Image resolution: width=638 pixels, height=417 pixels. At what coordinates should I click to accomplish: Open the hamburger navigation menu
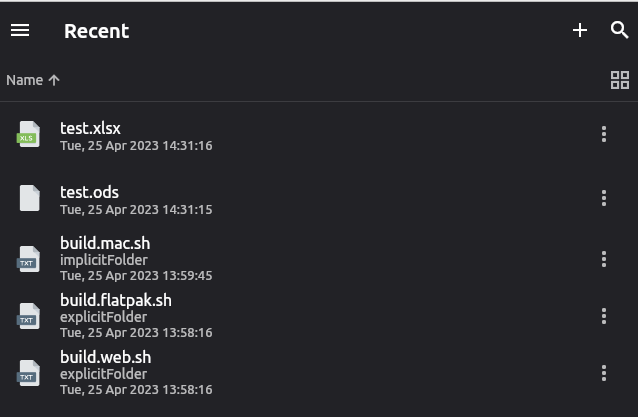click(x=20, y=30)
